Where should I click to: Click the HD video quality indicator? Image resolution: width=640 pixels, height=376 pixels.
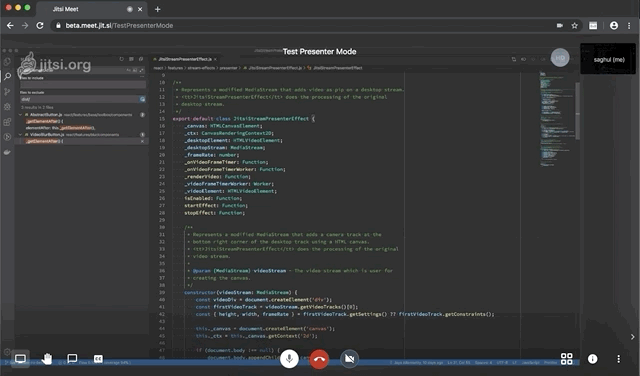560,58
